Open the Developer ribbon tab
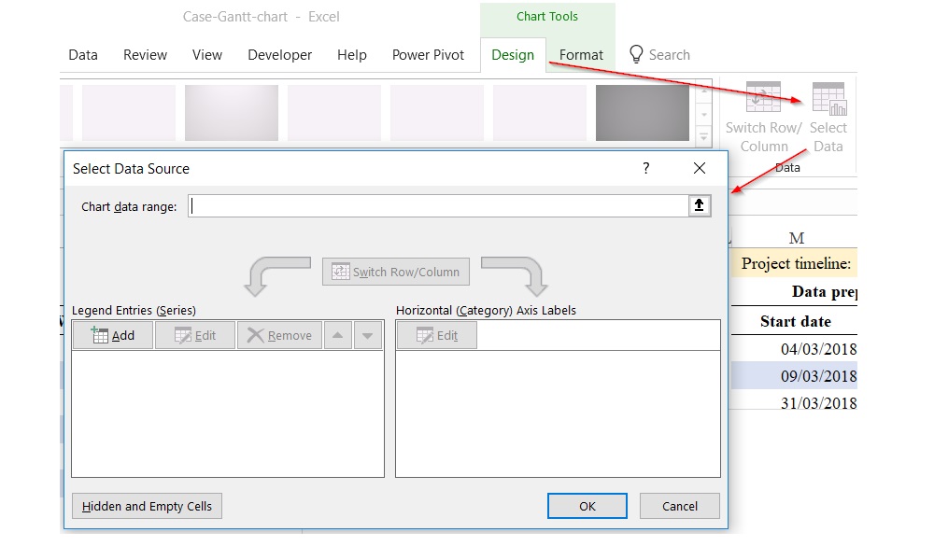 click(x=279, y=55)
